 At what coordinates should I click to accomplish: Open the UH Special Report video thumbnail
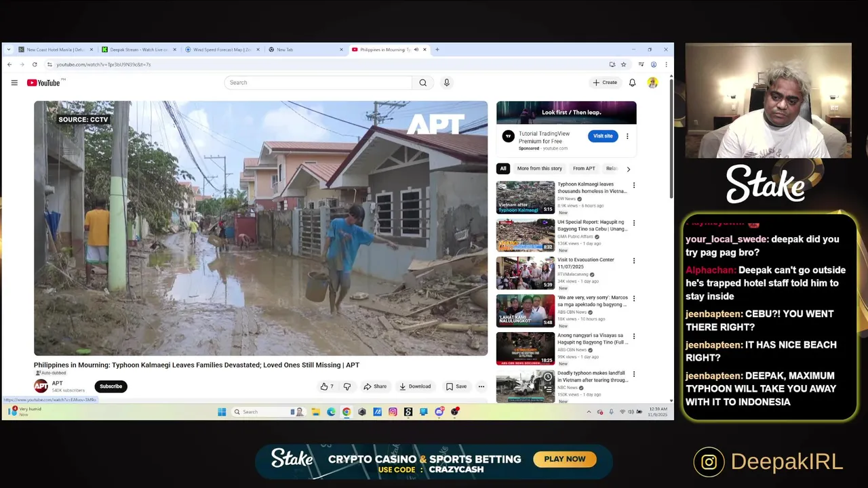[x=526, y=235]
